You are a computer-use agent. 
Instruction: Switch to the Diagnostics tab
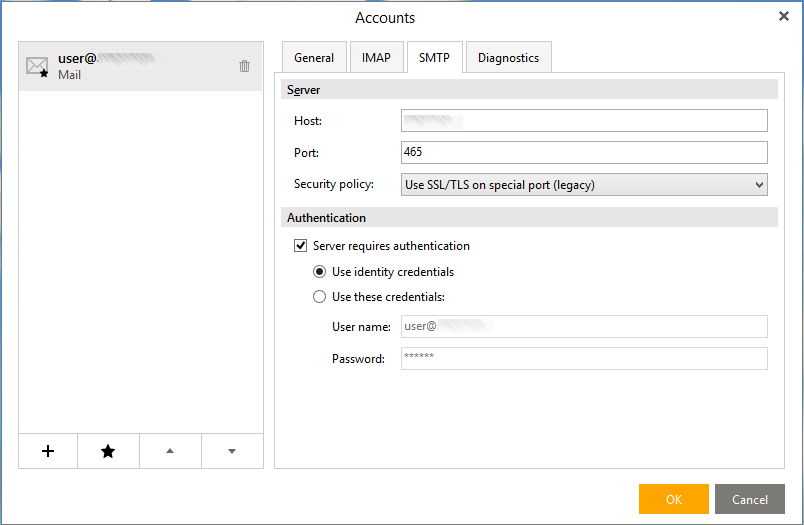[508, 58]
